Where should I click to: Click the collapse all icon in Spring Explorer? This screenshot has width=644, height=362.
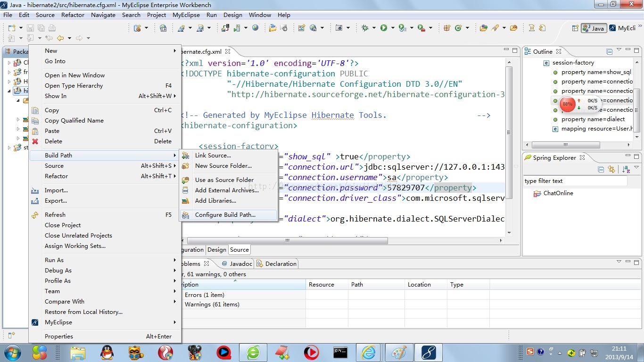coord(602,169)
